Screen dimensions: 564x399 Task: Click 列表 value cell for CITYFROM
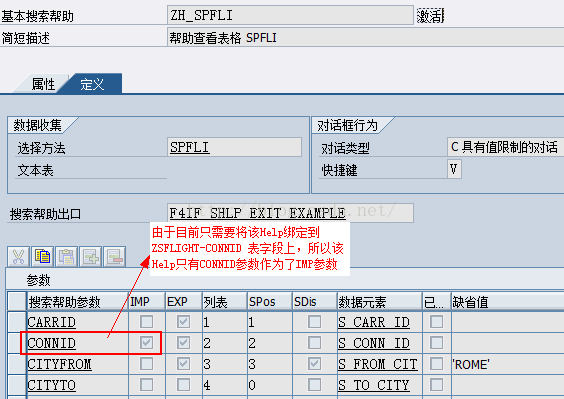225,364
